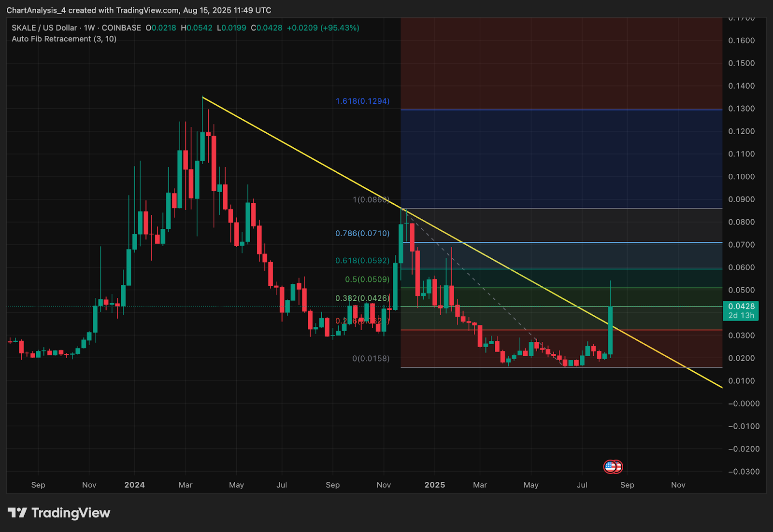Click the 0.382(0.0426) Fib level label
This screenshot has height=532, width=773.
click(x=362, y=298)
